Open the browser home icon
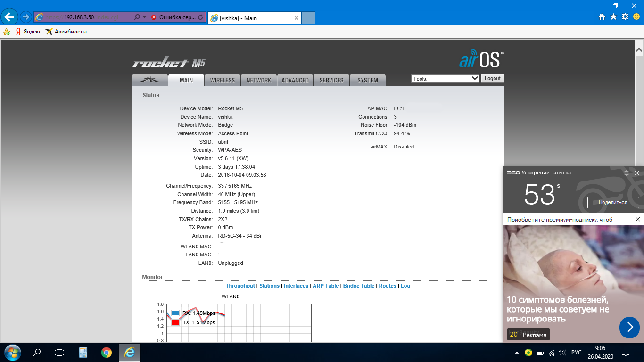 coord(602,17)
